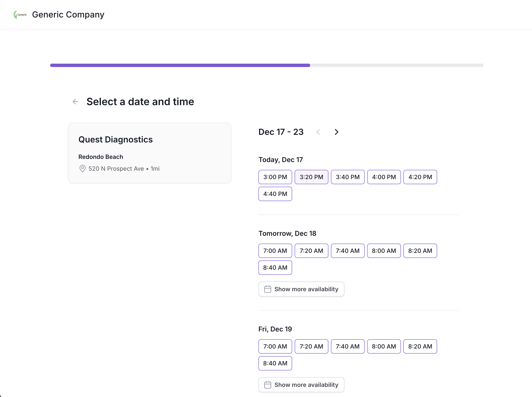Select the 3:00 PM slot today
The width and height of the screenshot is (532, 397).
pos(275,177)
